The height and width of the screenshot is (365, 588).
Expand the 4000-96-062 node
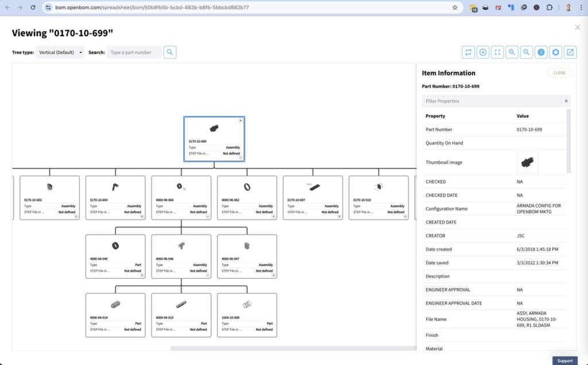tap(274, 217)
